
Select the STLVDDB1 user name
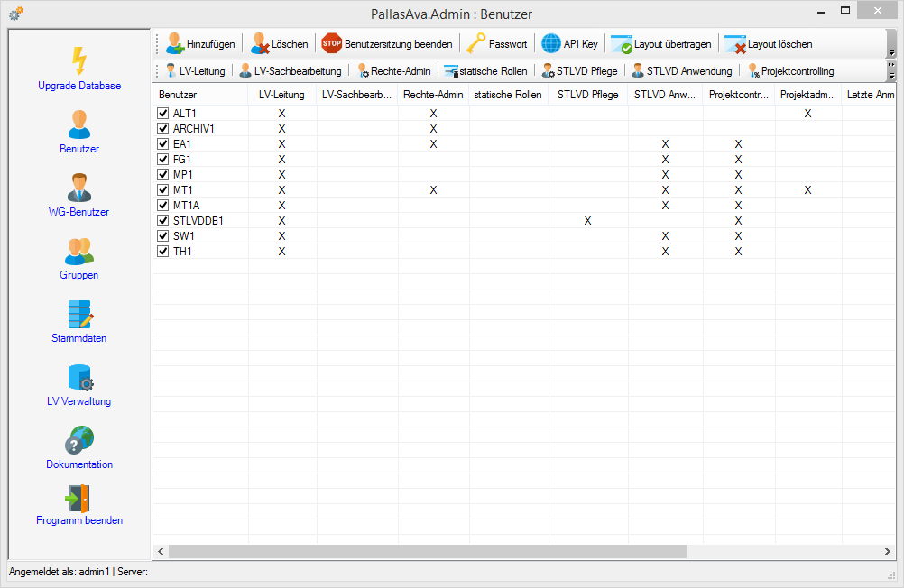tap(198, 221)
